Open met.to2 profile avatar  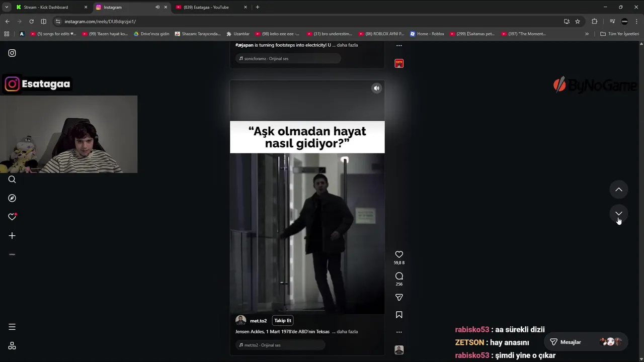(241, 320)
